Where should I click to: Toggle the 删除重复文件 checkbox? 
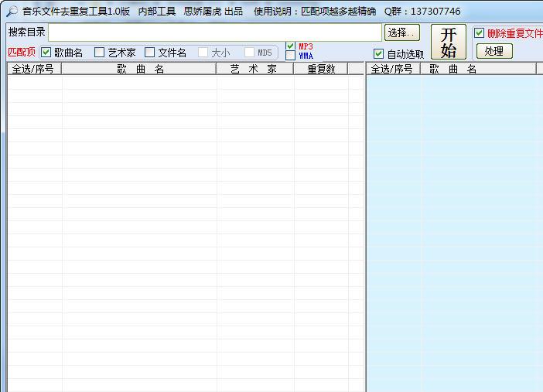click(479, 33)
